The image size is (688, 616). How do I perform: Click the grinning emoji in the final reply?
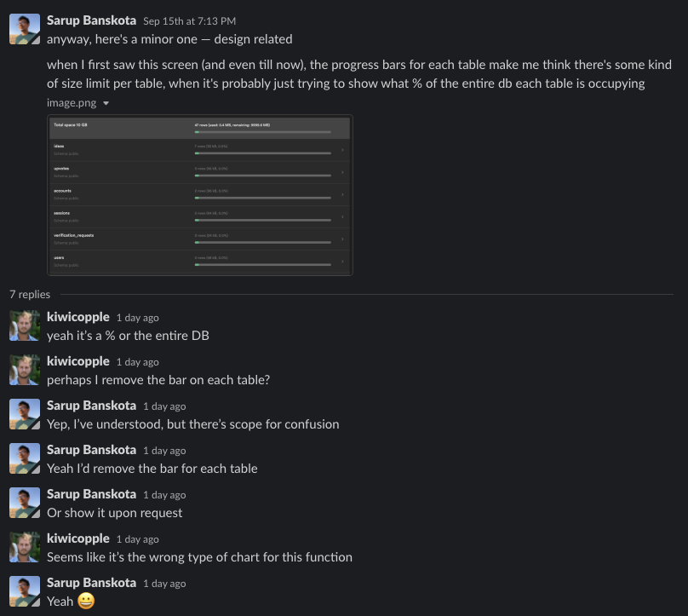(84, 602)
